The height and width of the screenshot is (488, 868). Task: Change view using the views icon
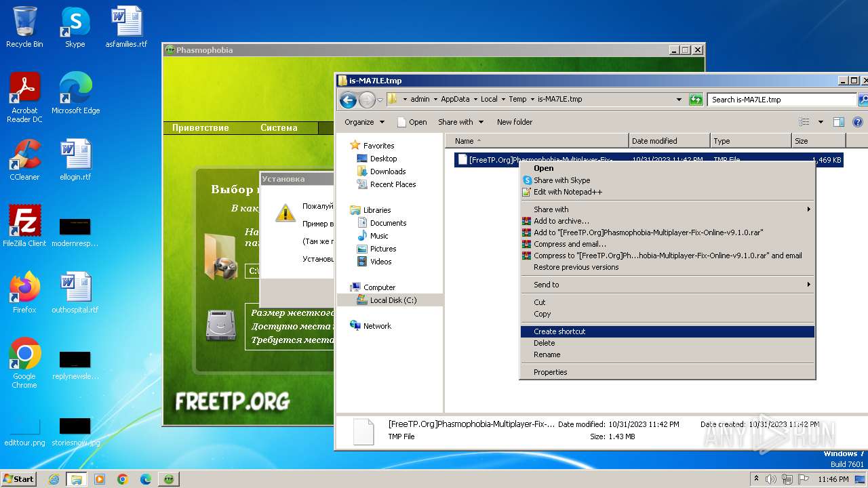[x=804, y=122]
